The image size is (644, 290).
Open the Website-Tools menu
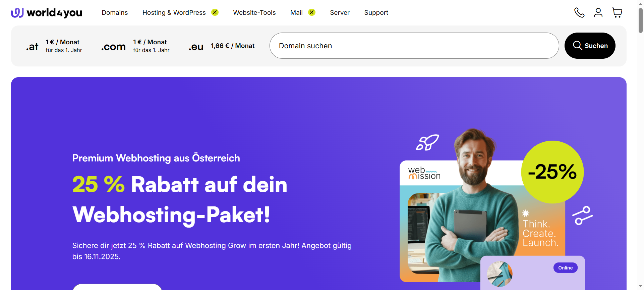pyautogui.click(x=254, y=12)
